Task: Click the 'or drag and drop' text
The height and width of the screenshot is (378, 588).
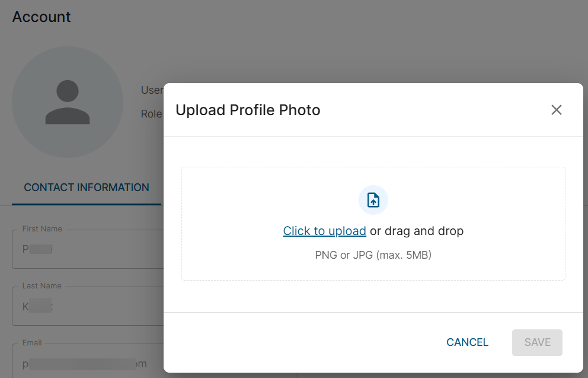Action: tap(417, 231)
